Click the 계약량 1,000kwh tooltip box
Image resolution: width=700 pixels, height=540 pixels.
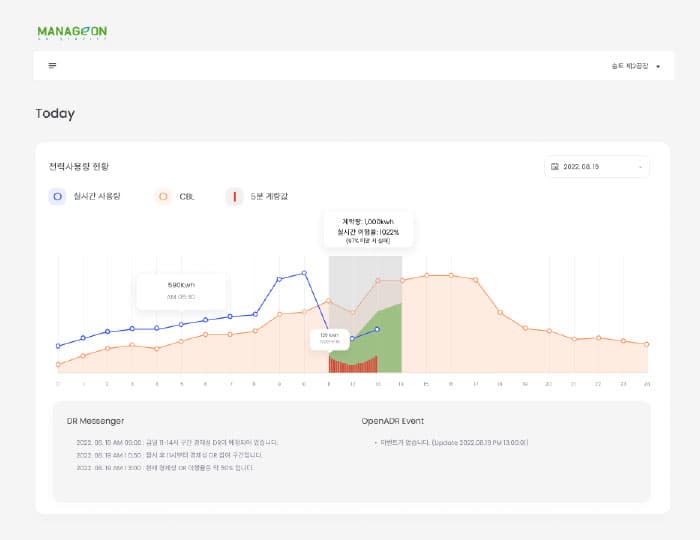tap(368, 230)
